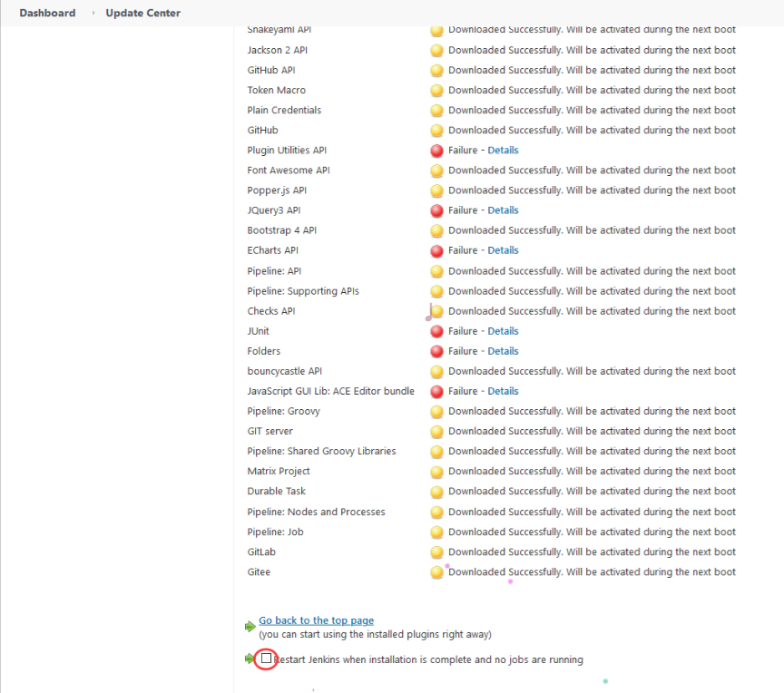Click the Font Awesome API plugin name
This screenshot has height=693, width=784.
[x=289, y=170]
